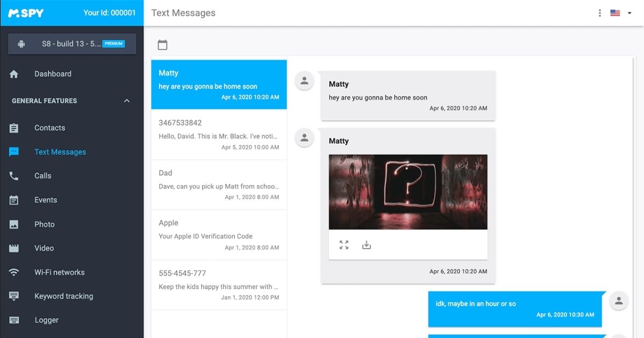
Task: Open the S8 device selector dropdown
Action: 72,44
